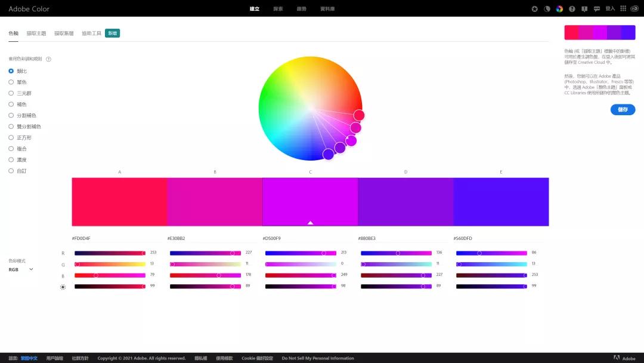Open the RGB color mode dropdown
The width and height of the screenshot is (644, 363).
tap(20, 270)
